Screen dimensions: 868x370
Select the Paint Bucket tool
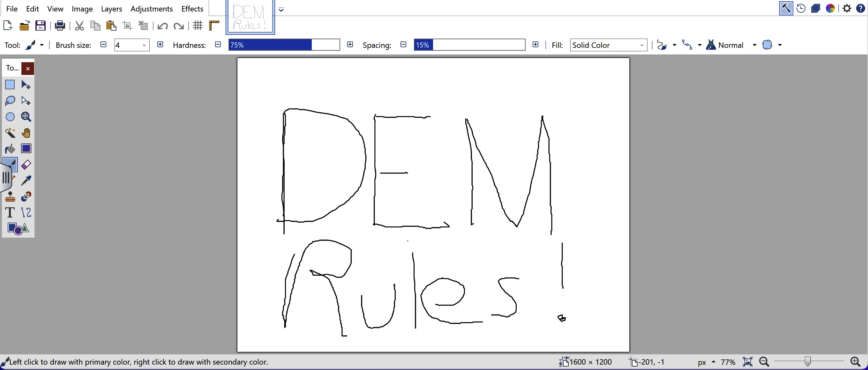click(x=10, y=148)
